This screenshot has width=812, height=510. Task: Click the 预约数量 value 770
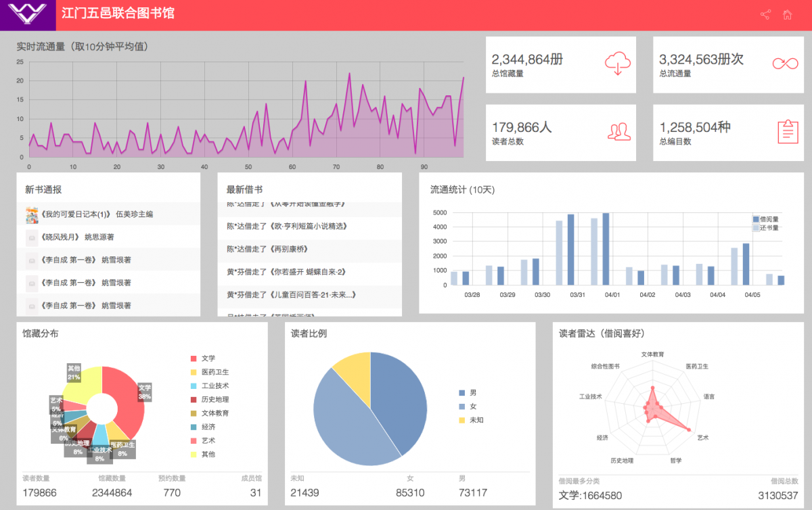(172, 493)
